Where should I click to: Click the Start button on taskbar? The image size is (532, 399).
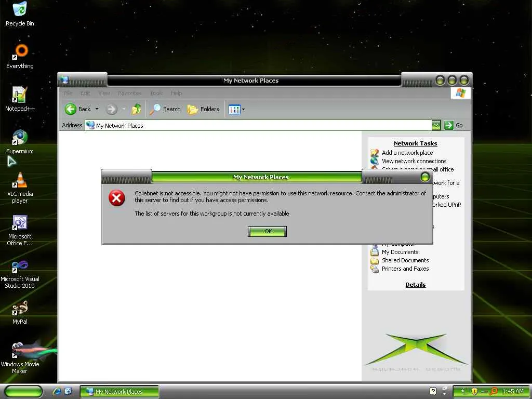[x=24, y=391]
